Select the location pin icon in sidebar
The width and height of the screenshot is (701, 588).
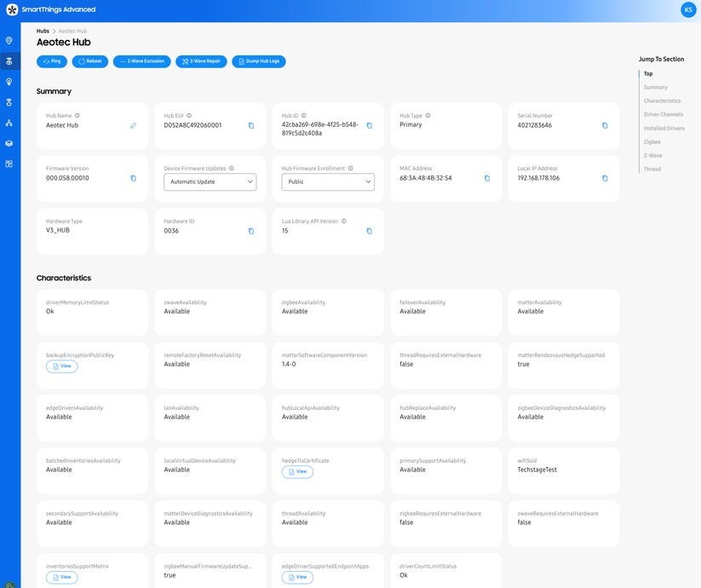(9, 40)
